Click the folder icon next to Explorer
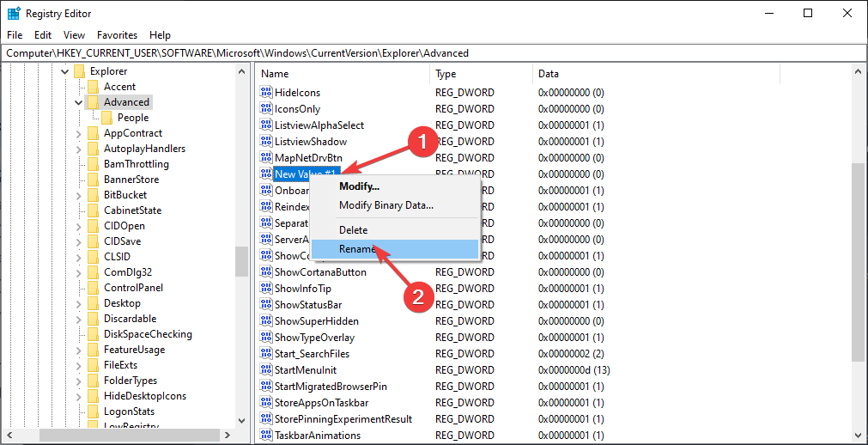 (x=79, y=71)
